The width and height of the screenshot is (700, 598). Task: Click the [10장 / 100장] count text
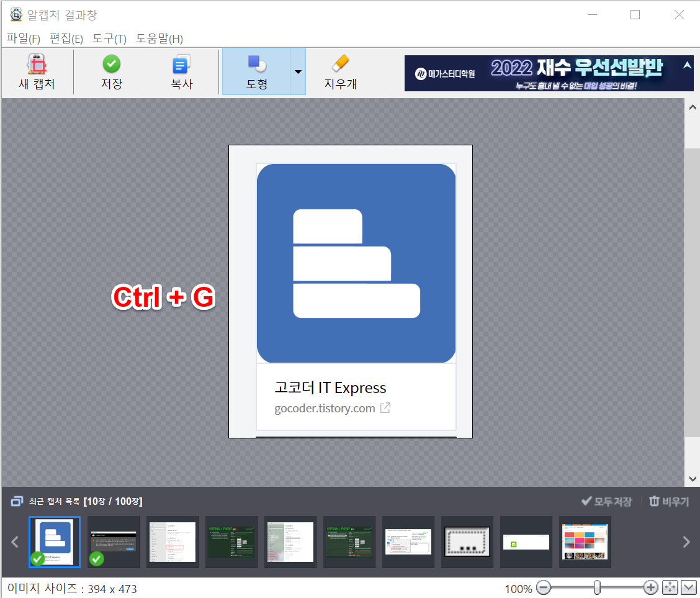click(113, 501)
